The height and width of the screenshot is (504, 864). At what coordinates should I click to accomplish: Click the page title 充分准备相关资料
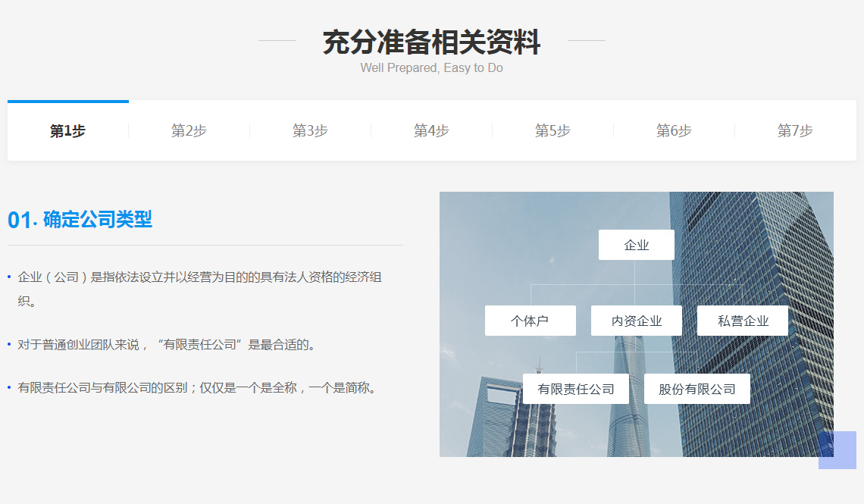(x=431, y=42)
